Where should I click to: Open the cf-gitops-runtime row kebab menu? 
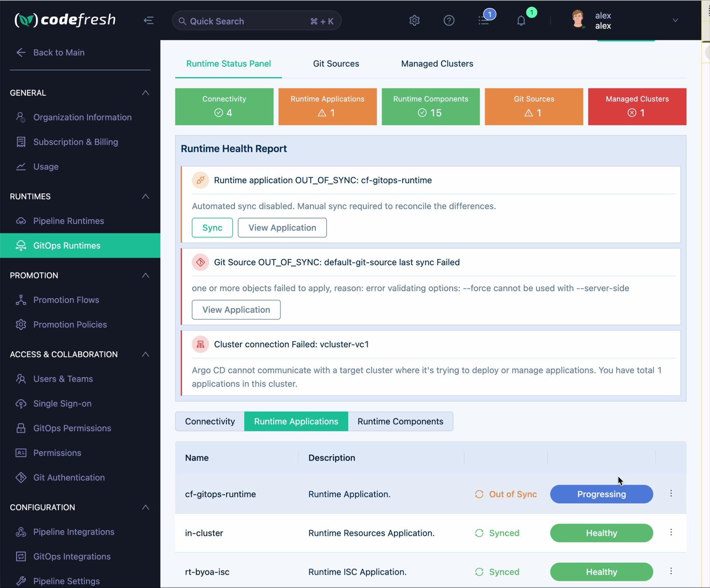[671, 493]
